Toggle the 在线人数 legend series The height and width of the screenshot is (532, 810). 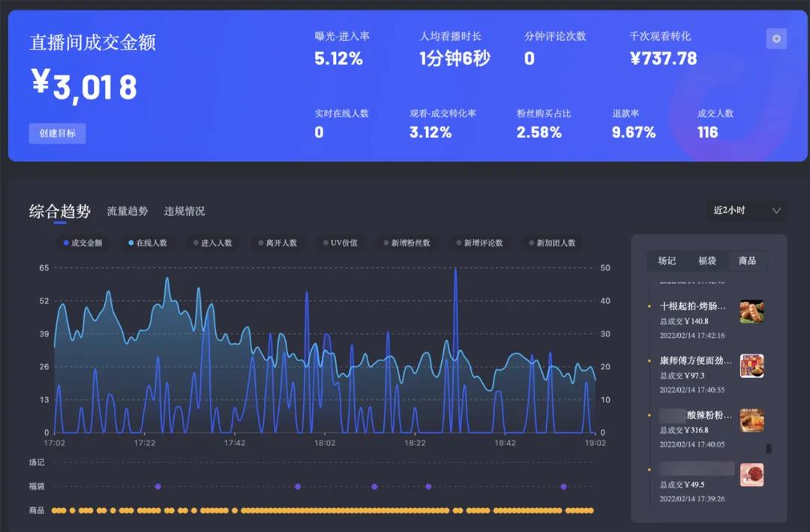pos(148,243)
